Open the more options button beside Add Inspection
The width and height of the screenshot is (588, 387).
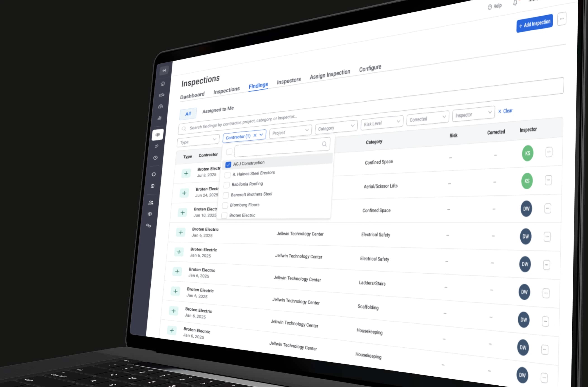coord(562,19)
